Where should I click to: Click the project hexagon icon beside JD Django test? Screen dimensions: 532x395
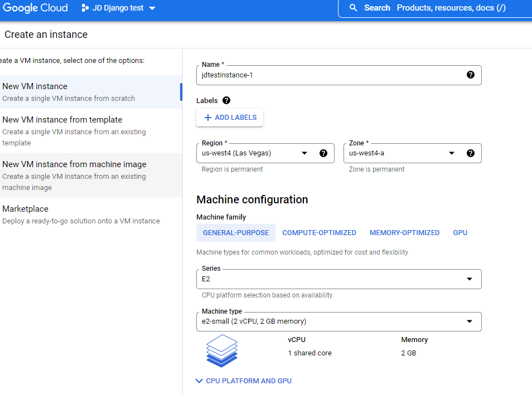[x=85, y=8]
